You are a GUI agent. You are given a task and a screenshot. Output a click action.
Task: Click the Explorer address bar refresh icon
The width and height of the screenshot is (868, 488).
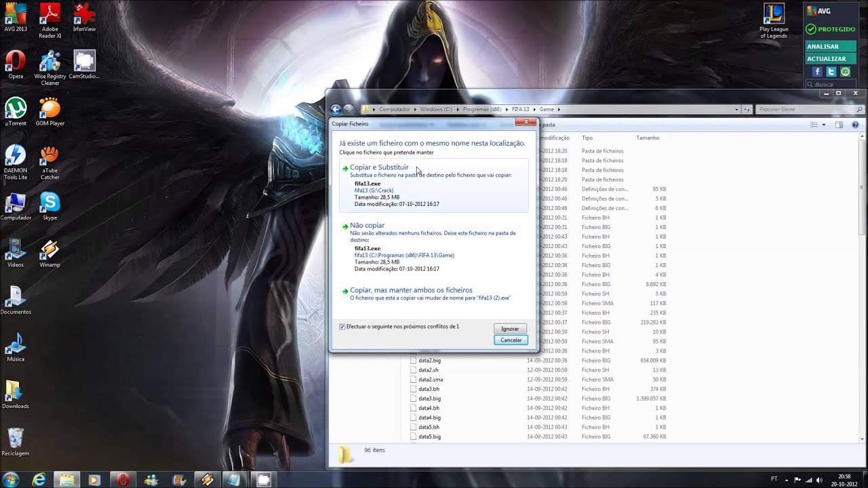[747, 109]
